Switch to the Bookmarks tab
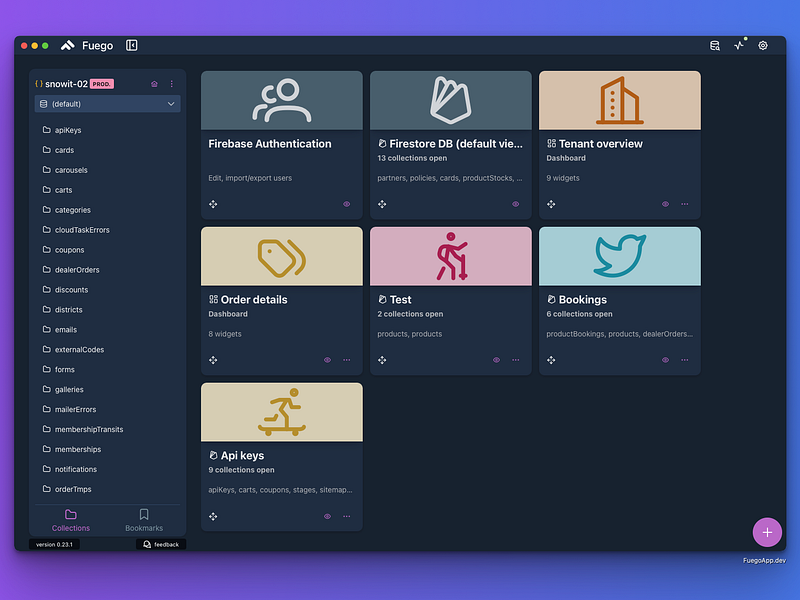Image resolution: width=800 pixels, height=600 pixels. [144, 520]
